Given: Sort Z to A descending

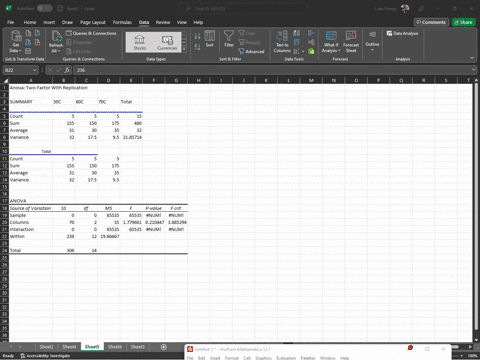Looking at the screenshot, I should [x=197, y=47].
